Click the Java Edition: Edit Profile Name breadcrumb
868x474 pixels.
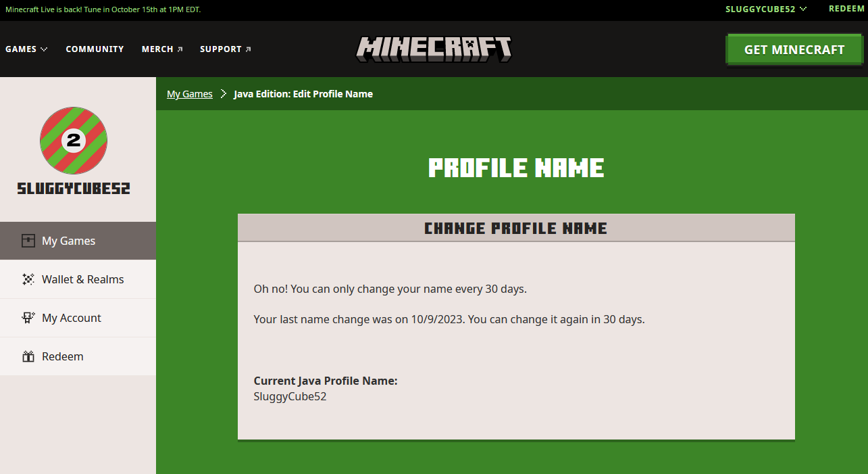coord(303,94)
